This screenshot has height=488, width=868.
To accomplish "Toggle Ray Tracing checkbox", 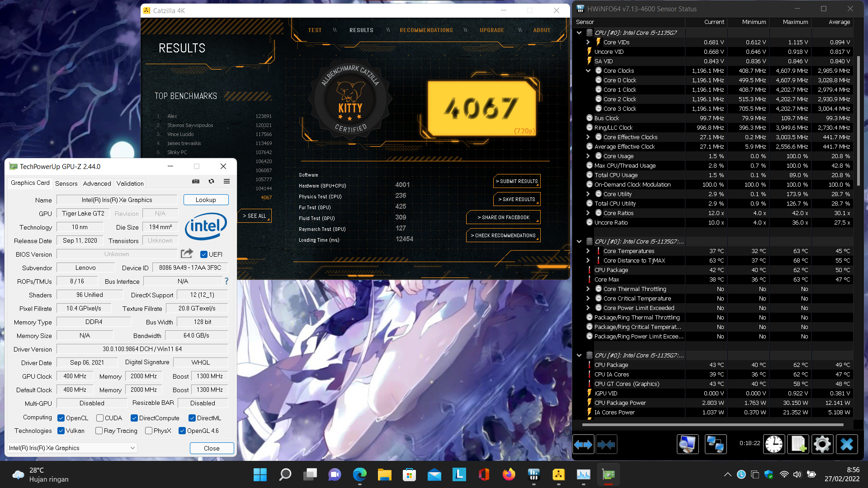I will point(99,431).
